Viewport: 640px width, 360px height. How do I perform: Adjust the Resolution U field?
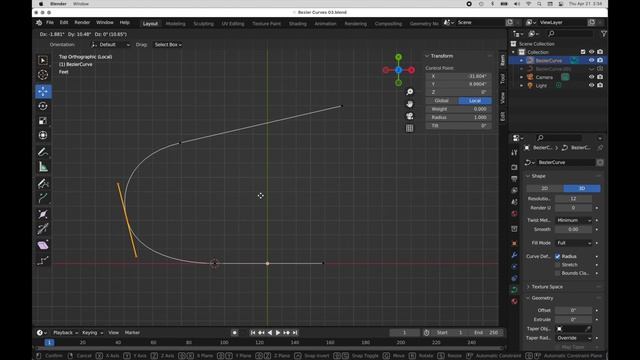[x=573, y=199]
